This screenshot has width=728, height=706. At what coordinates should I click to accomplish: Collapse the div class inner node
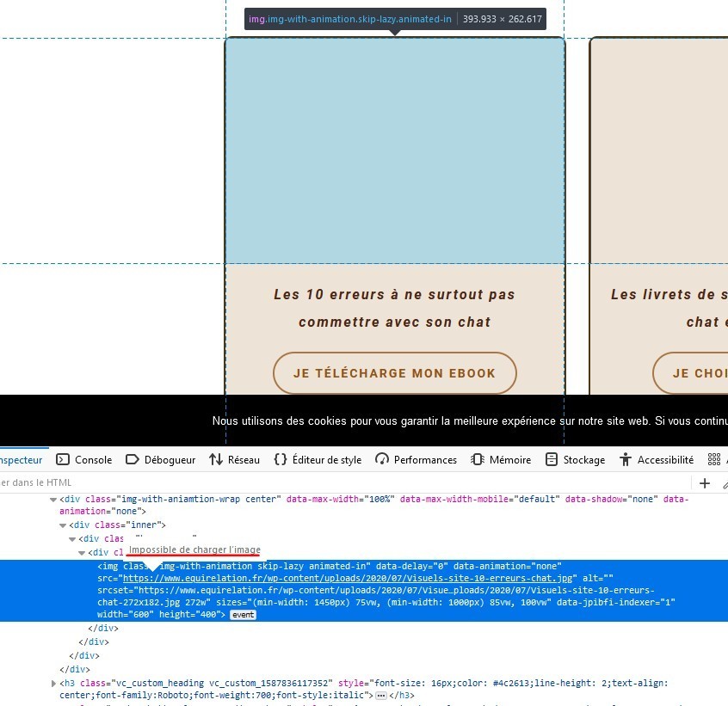(x=64, y=525)
